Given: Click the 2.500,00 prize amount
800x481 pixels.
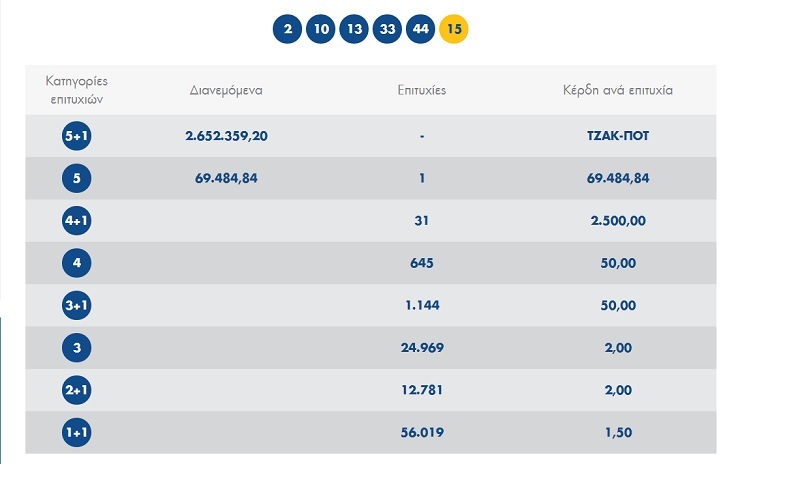Looking at the screenshot, I should (x=618, y=221).
